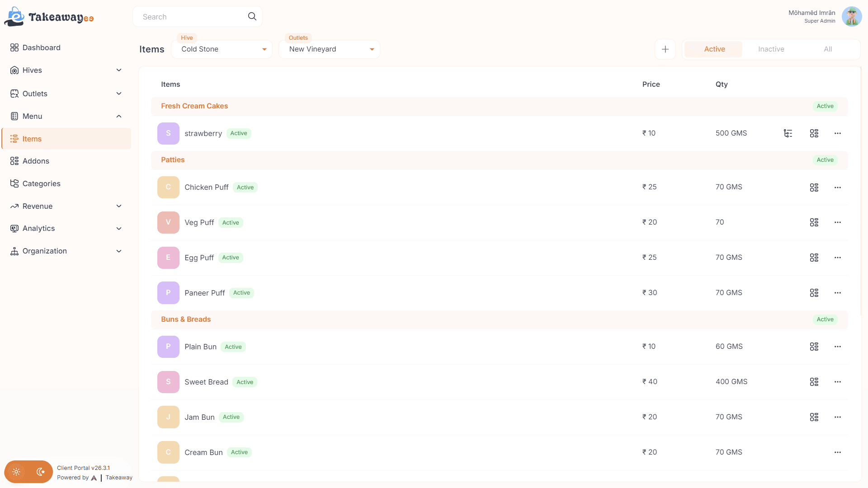Open more options for Jam Bun
This screenshot has width=868, height=488.
tap(838, 417)
